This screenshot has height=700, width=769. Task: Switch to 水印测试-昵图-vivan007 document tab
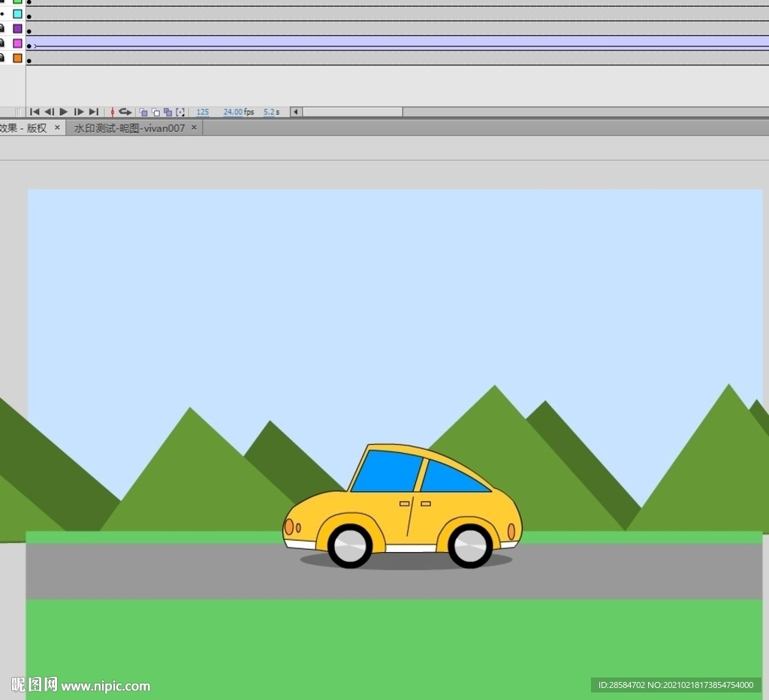pyautogui.click(x=129, y=128)
